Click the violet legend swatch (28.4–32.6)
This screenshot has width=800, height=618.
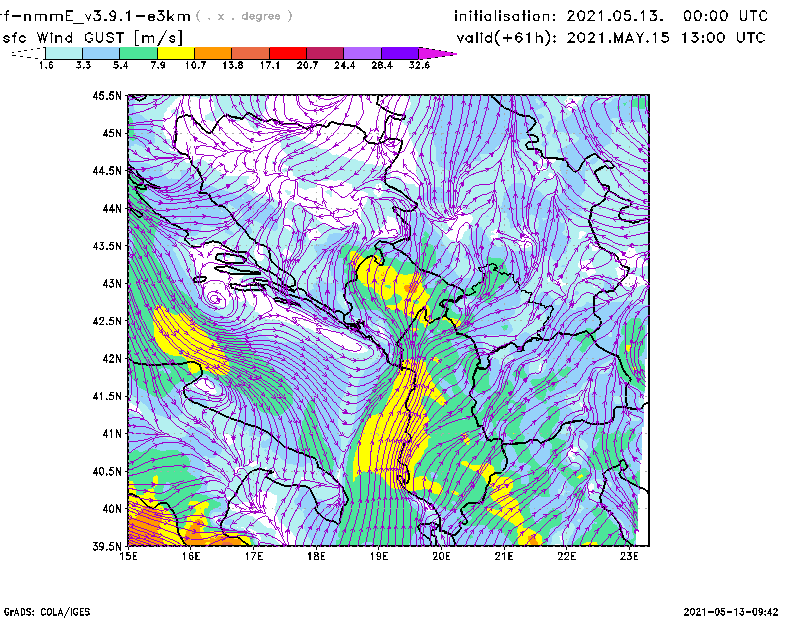(x=400, y=53)
